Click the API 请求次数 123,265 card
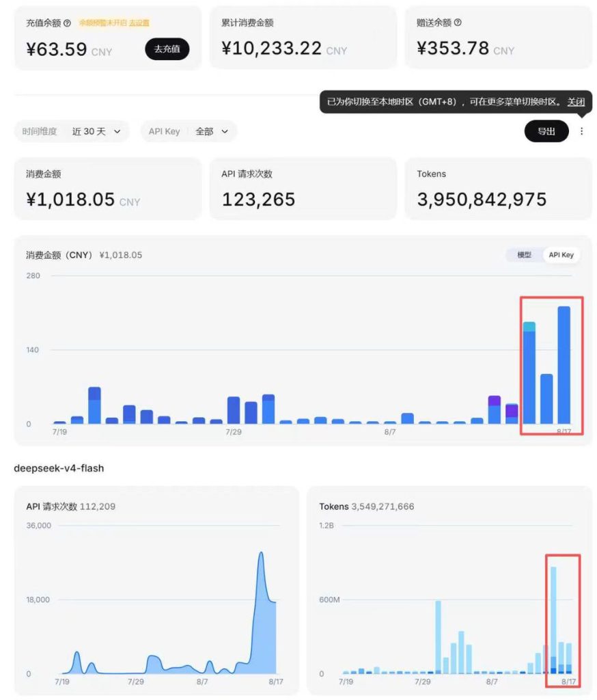The width and height of the screenshot is (597, 700). pyautogui.click(x=303, y=189)
